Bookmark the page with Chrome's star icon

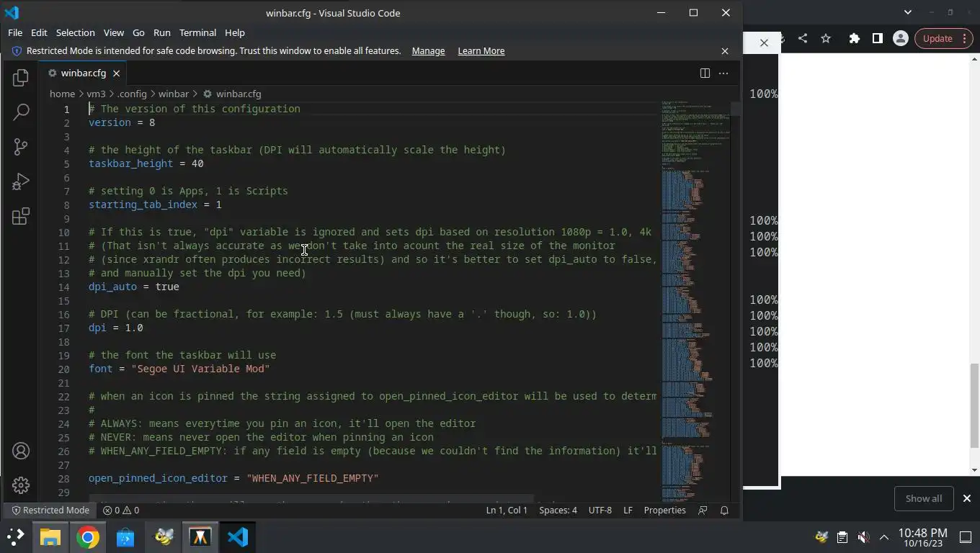click(826, 38)
